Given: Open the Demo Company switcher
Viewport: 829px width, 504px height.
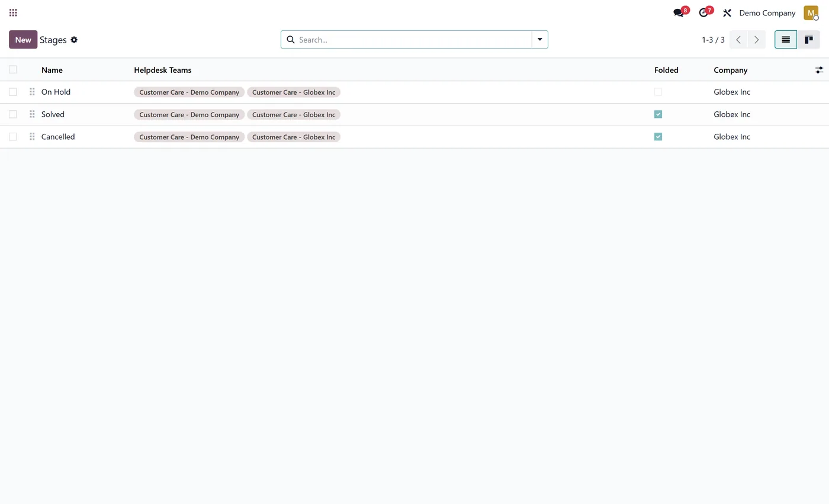Looking at the screenshot, I should tap(767, 12).
